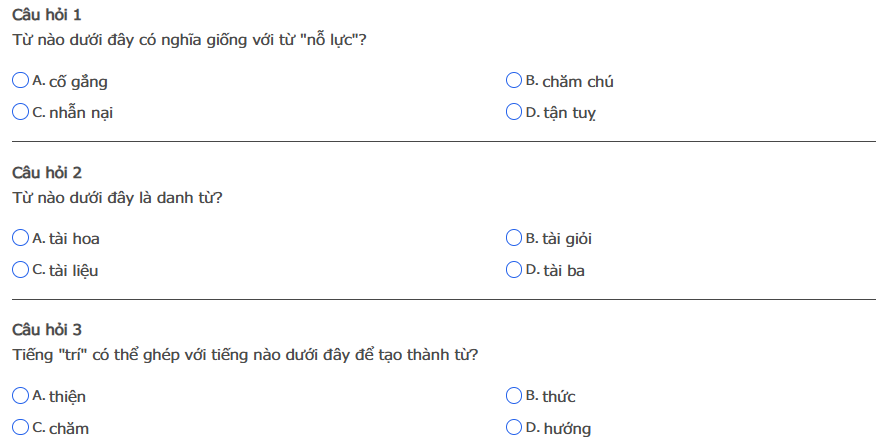Pick answer A "tài hoa" in question 2
The width and height of the screenshot is (882, 445).
[x=21, y=238]
